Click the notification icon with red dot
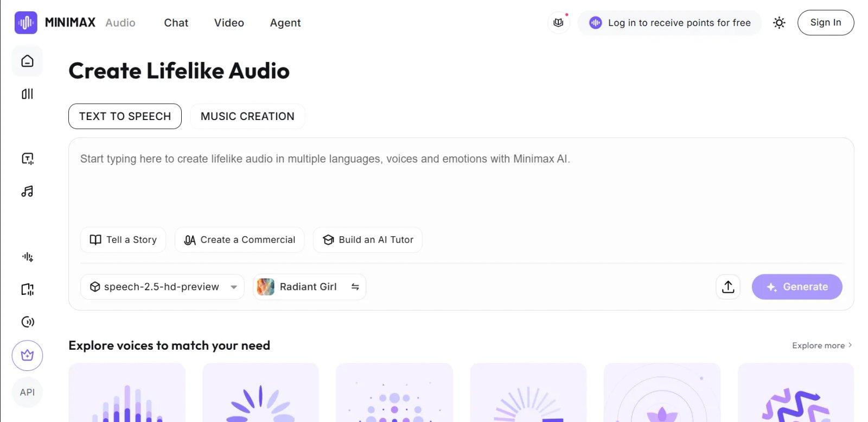This screenshot has width=868, height=422. pos(558,23)
